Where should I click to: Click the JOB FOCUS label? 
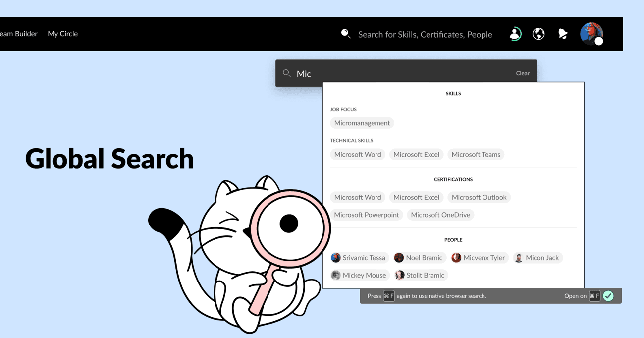click(x=343, y=109)
